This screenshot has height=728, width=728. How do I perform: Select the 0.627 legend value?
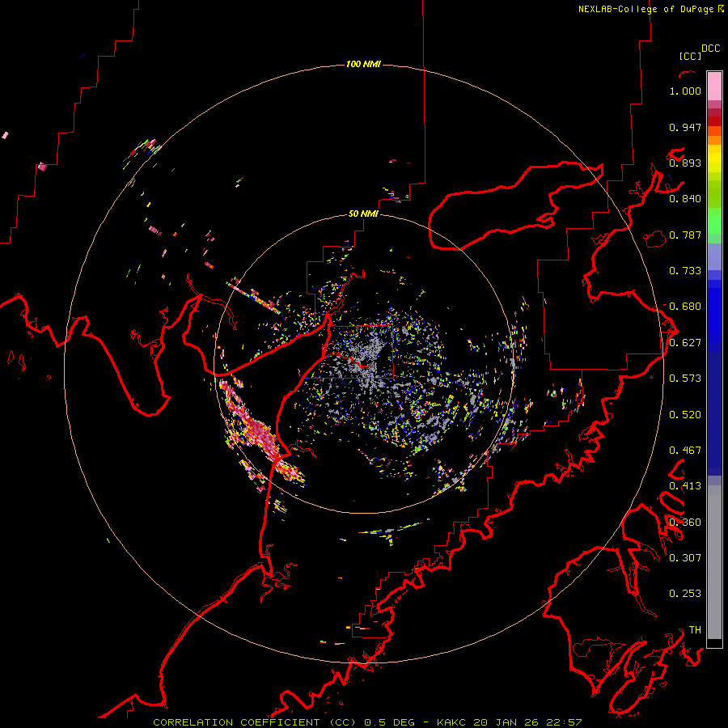pyautogui.click(x=685, y=343)
